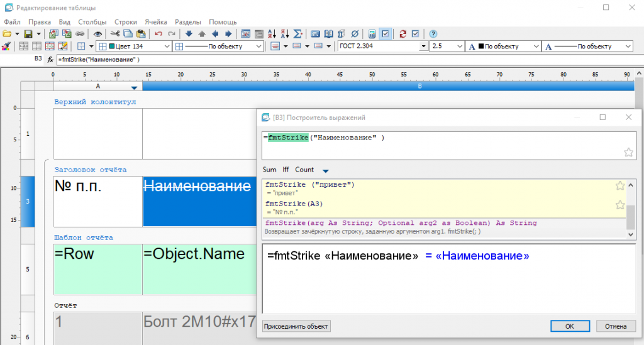Screen dimensions: 644x345
Task: Open the Столбцы menu
Action: coord(92,22)
